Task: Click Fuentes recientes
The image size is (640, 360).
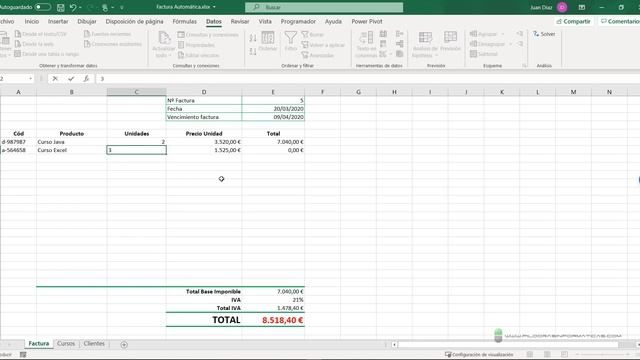Action: pyautogui.click(x=107, y=34)
